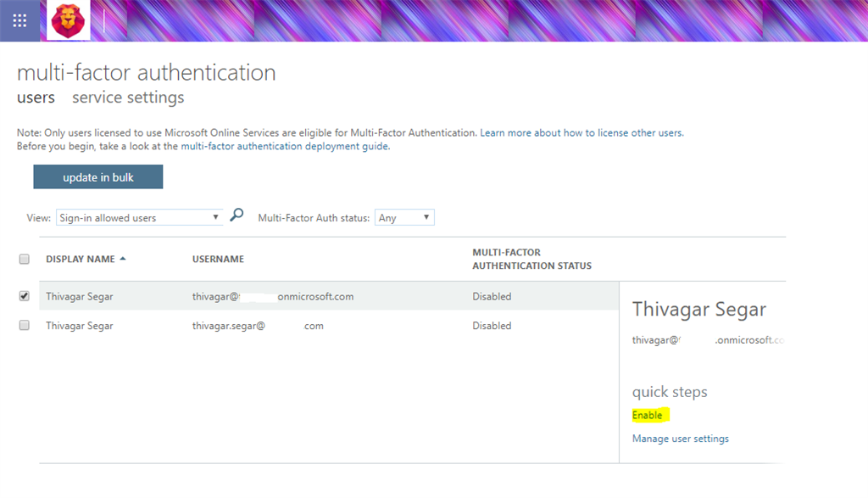The image size is (868, 498).
Task: Click the thivagar.segar@ username cell
Action: (258, 326)
